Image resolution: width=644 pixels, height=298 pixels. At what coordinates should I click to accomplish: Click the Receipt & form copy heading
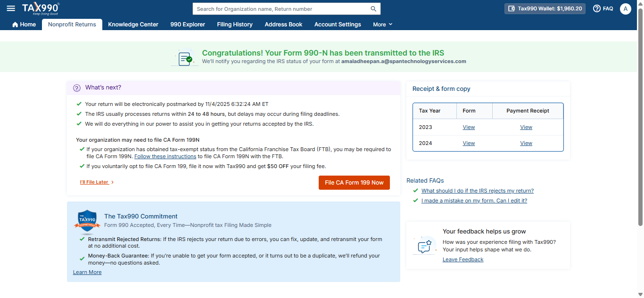pos(441,89)
